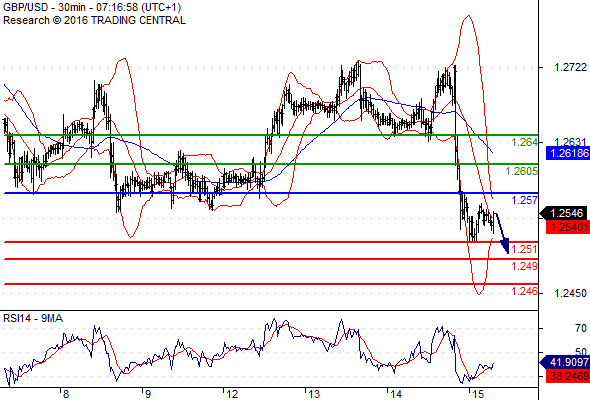Click the RSI 70 level axis label
The height and width of the screenshot is (400, 590).
[x=581, y=329]
